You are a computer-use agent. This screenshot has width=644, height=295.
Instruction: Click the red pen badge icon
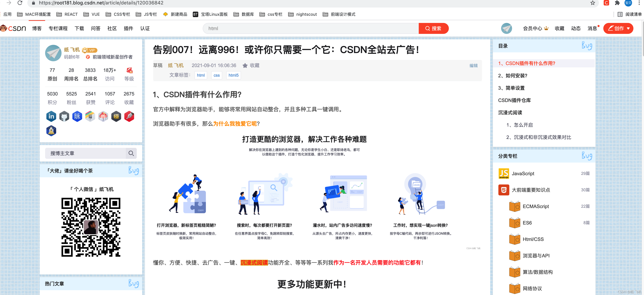point(129,116)
